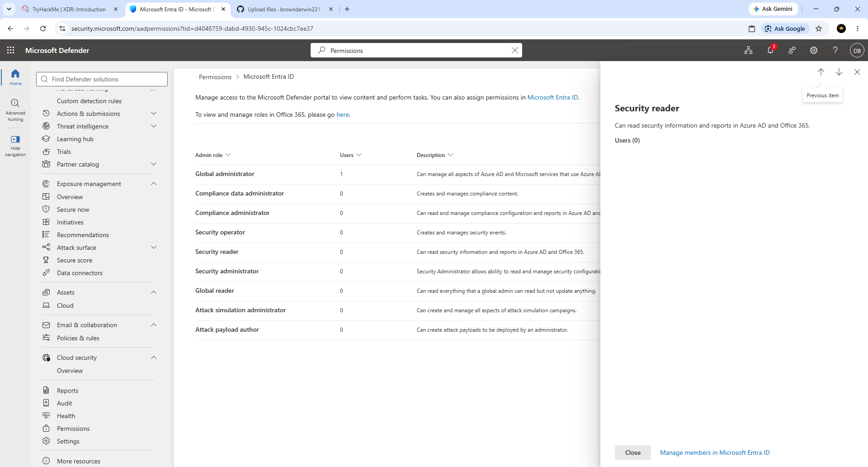The image size is (868, 467).
Task: Clear the Permissions search box
Action: coord(514,50)
